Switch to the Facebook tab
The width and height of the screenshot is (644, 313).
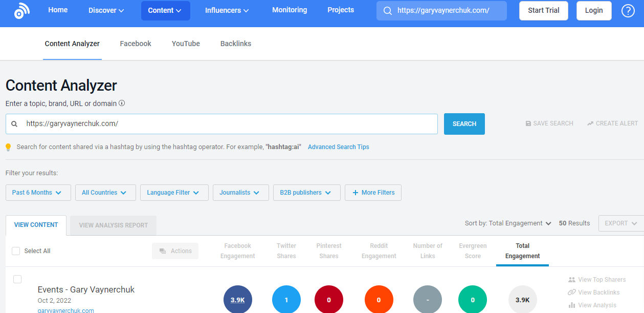[136, 44]
